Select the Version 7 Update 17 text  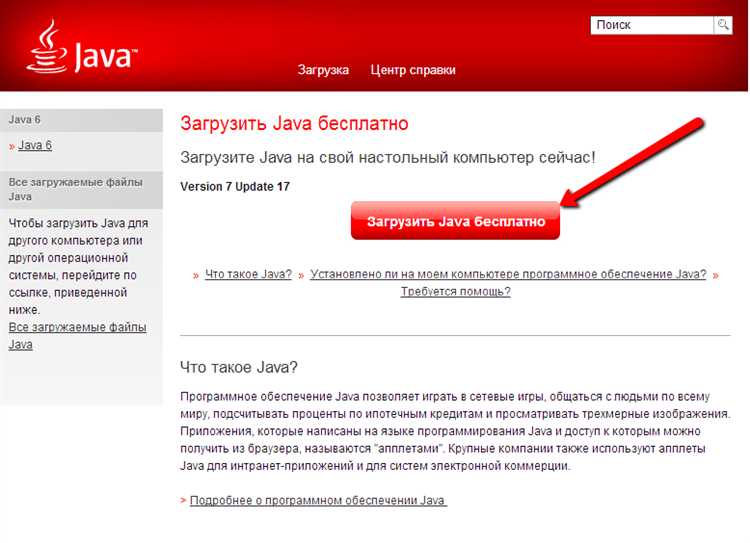point(235,187)
